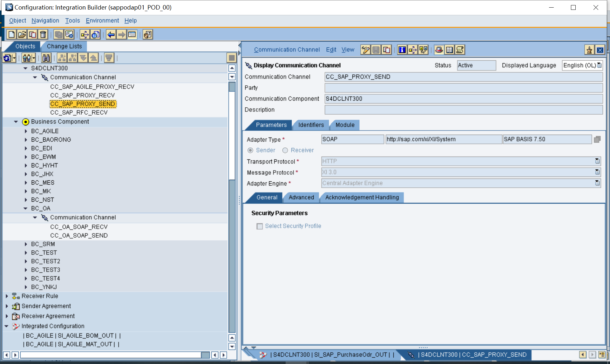
Task: Switch to the Change Lists tab
Action: (x=64, y=46)
